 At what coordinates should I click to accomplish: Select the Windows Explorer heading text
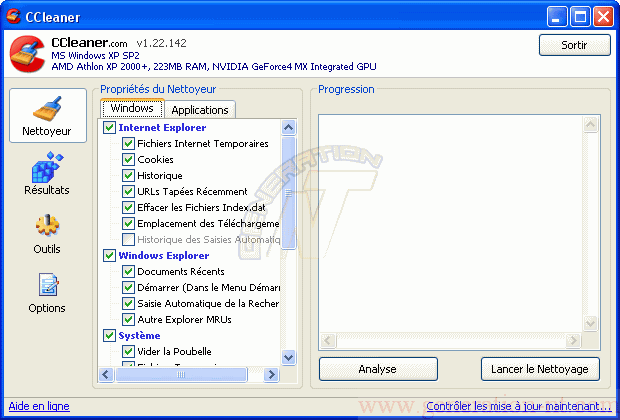(x=164, y=255)
